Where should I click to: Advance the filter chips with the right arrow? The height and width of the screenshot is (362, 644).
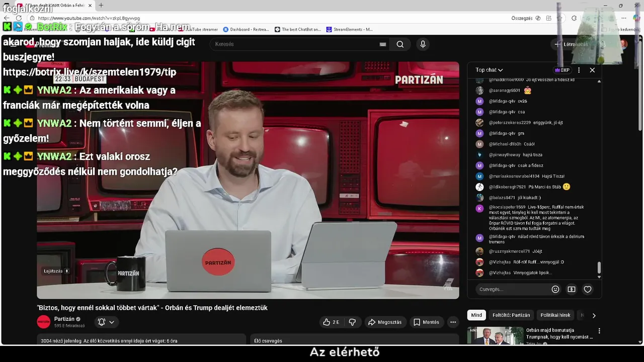pyautogui.click(x=594, y=316)
